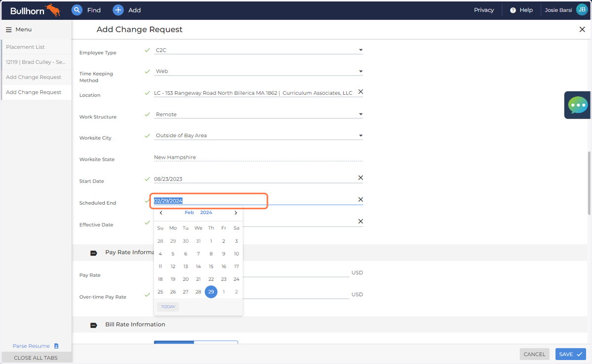Select February 1 in calendar
This screenshot has width=592, height=364.
pyautogui.click(x=211, y=241)
